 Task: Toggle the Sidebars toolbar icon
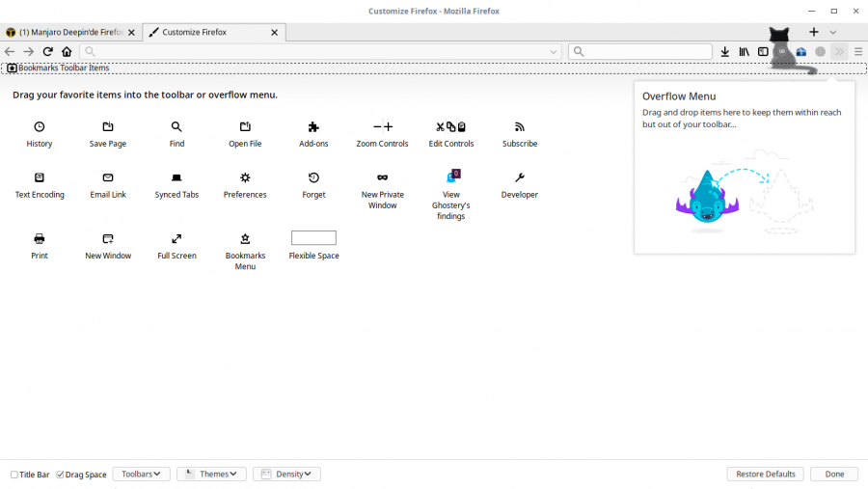(x=763, y=51)
